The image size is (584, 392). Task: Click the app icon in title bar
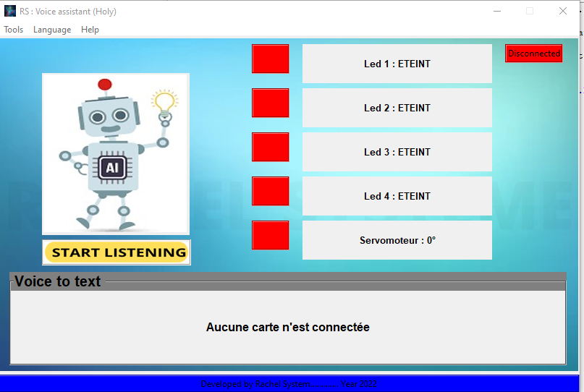pos(10,11)
